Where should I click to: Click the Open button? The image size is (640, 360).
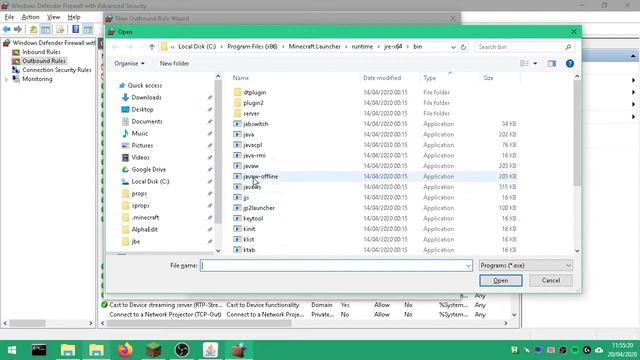pos(501,280)
